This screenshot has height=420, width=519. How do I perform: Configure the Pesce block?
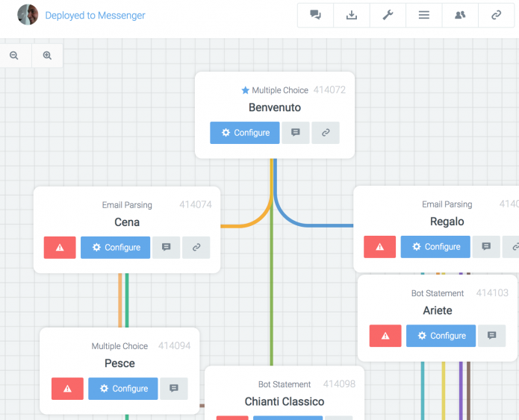[122, 389]
